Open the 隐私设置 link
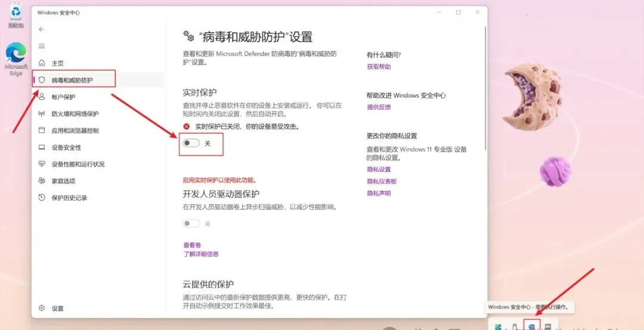The image size is (644, 330). click(379, 169)
